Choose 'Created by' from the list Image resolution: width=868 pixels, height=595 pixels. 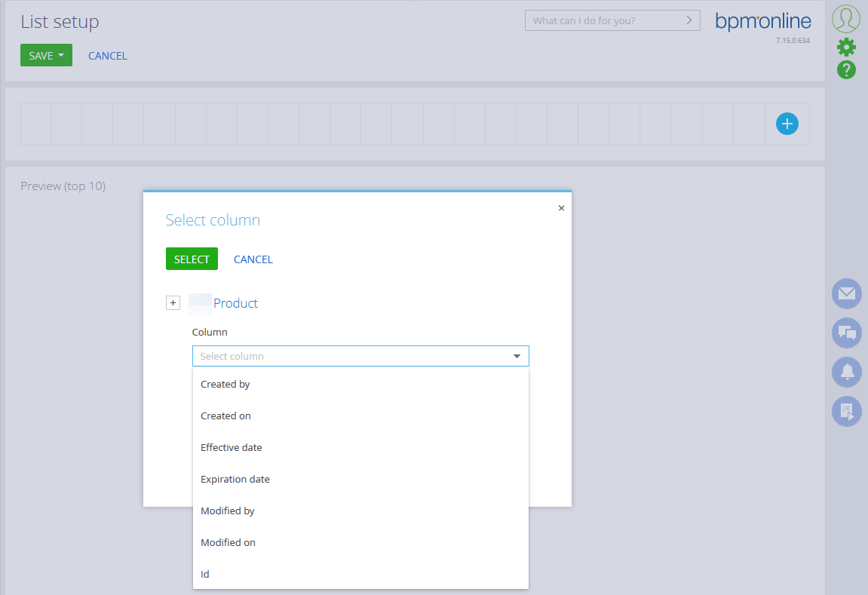(360, 384)
